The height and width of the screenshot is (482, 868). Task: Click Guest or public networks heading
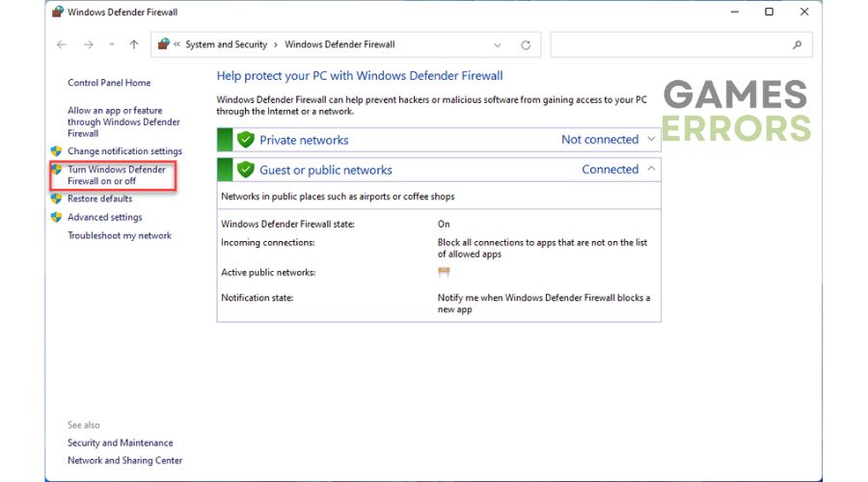pos(326,170)
